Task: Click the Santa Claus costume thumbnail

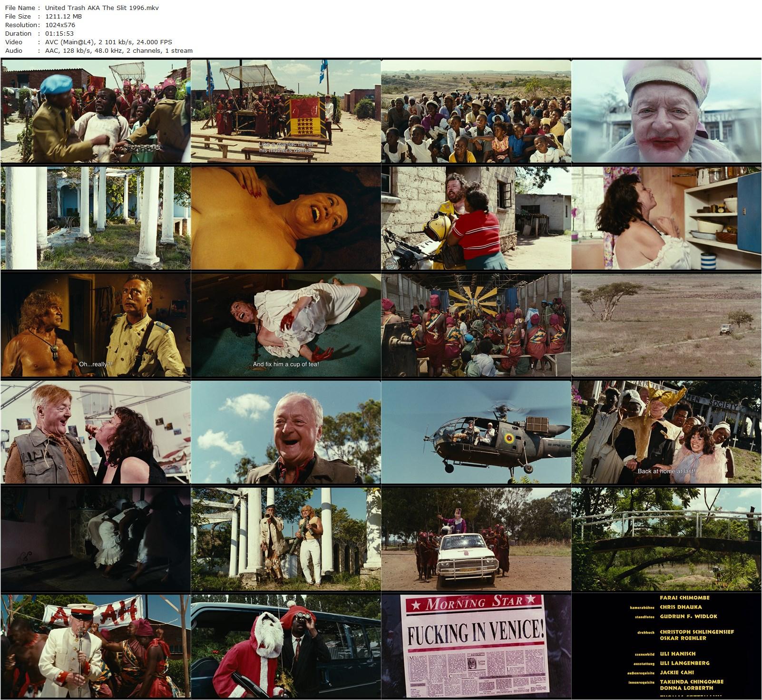Action: [x=285, y=646]
